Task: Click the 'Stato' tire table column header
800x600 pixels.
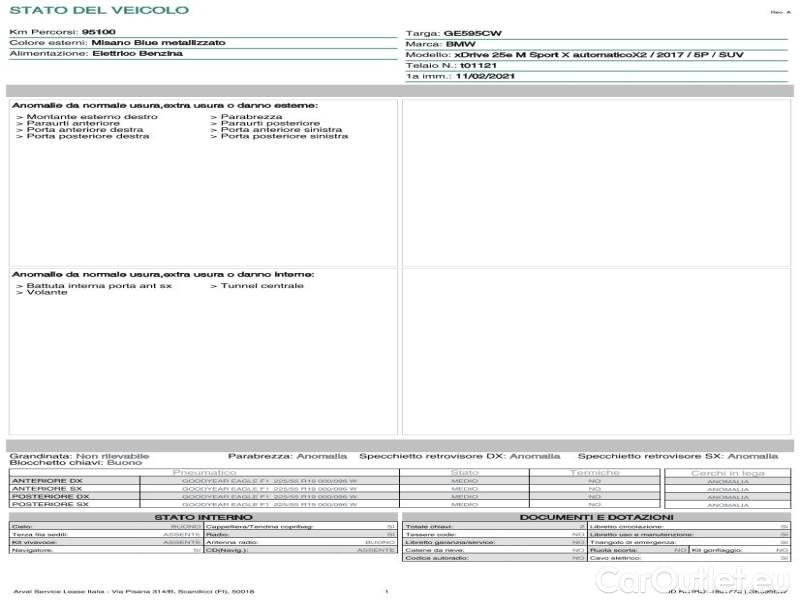Action: 465,473
